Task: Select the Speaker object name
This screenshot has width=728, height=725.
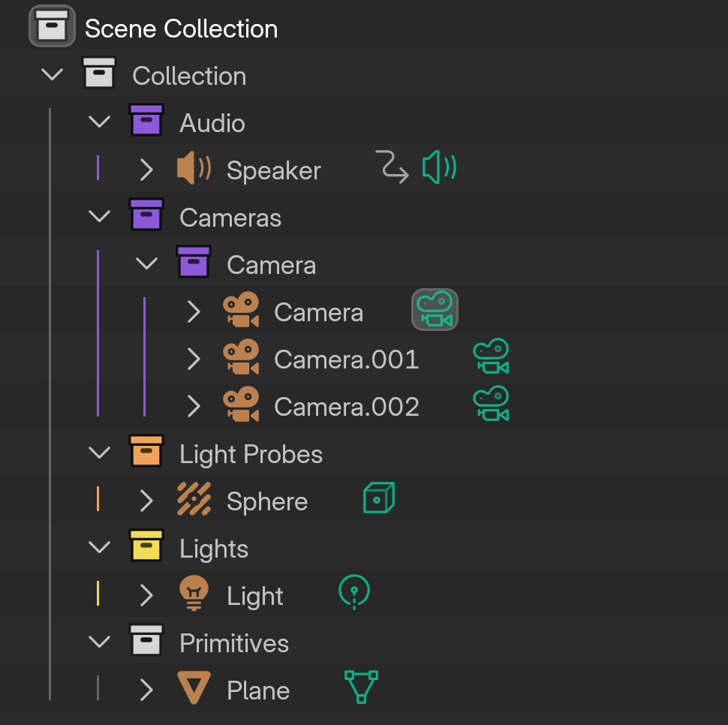Action: [274, 171]
